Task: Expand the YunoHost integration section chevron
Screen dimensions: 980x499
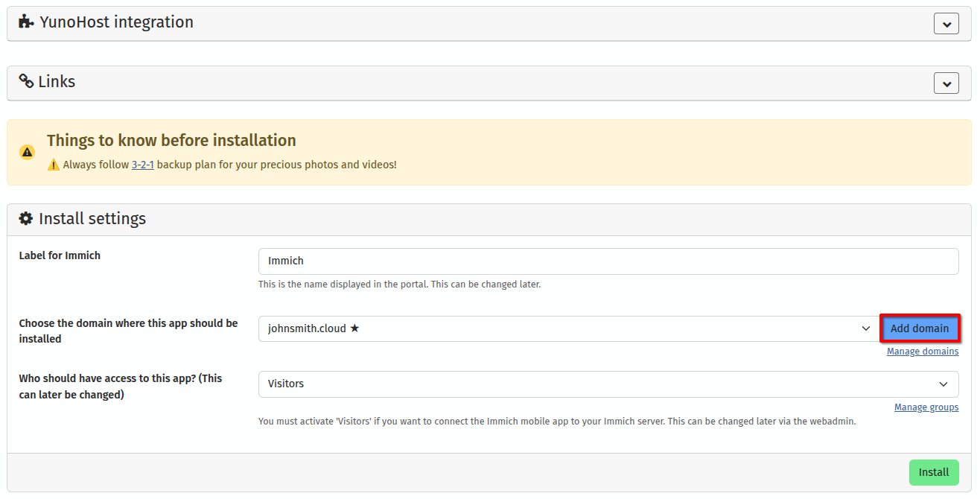Action: pos(946,23)
